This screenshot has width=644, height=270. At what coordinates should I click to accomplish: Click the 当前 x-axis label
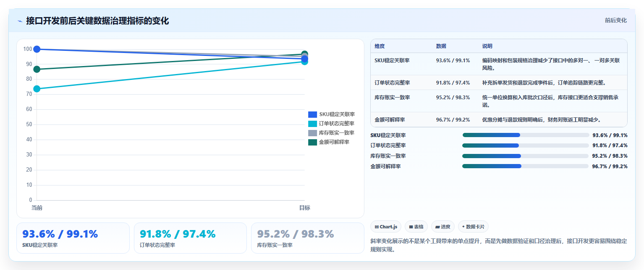(x=37, y=208)
